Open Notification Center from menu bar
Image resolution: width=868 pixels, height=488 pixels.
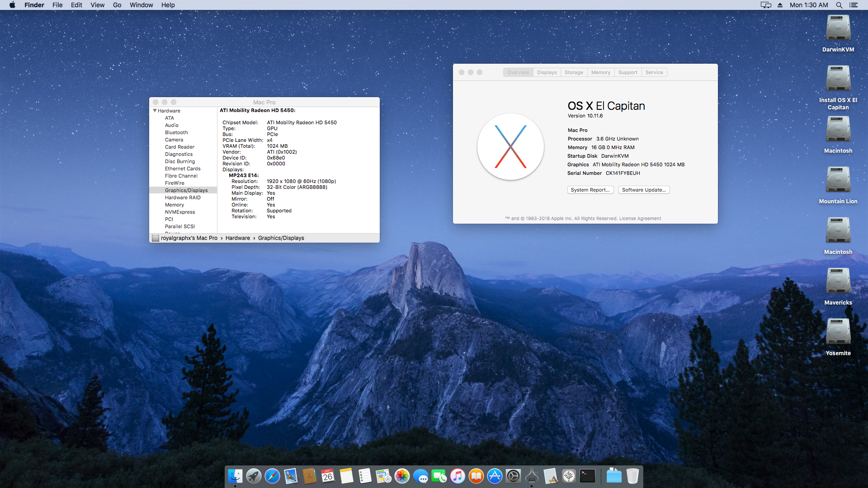853,5
